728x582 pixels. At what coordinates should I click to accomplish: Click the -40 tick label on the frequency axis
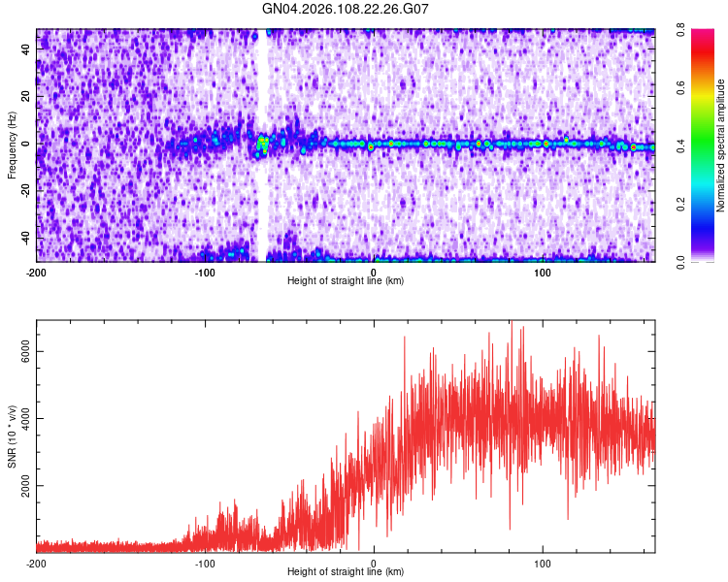tap(25, 238)
